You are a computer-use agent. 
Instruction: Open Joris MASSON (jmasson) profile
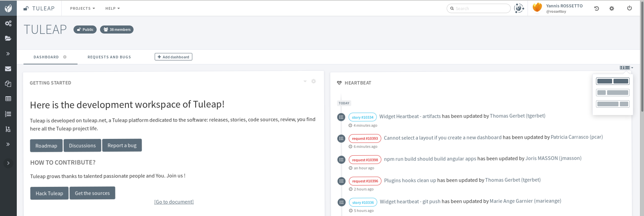[553, 158]
